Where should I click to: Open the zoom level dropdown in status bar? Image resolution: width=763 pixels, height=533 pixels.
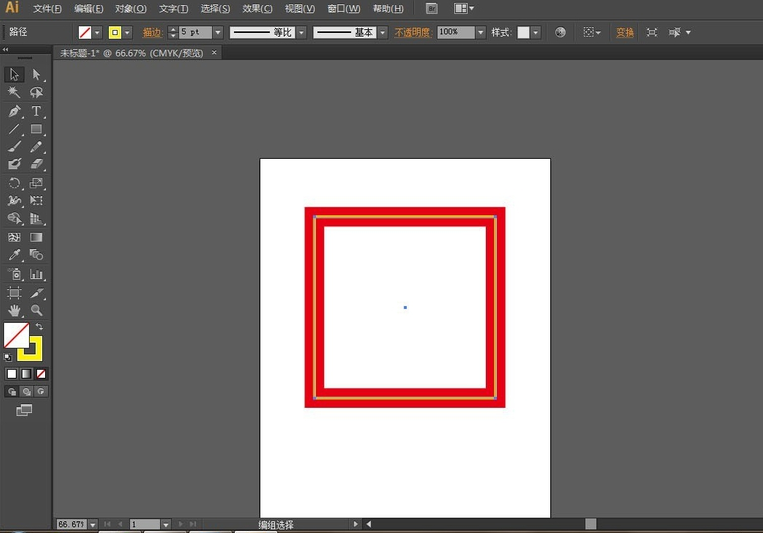[x=93, y=524]
